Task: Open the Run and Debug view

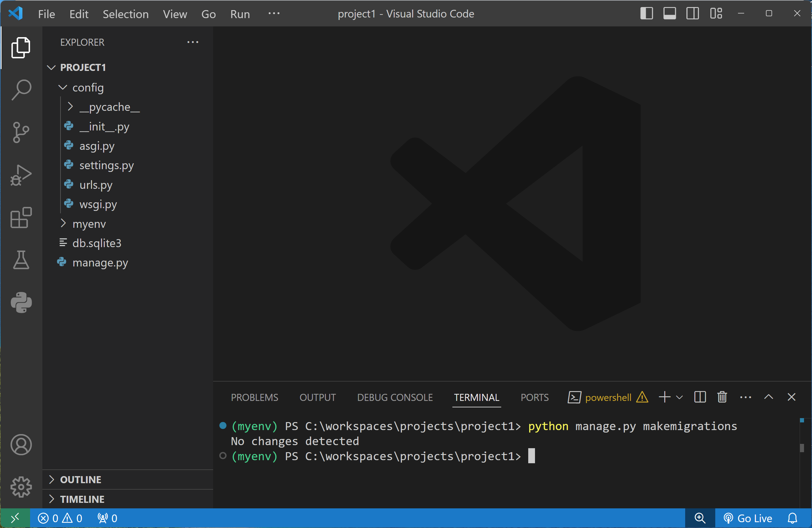Action: click(21, 175)
